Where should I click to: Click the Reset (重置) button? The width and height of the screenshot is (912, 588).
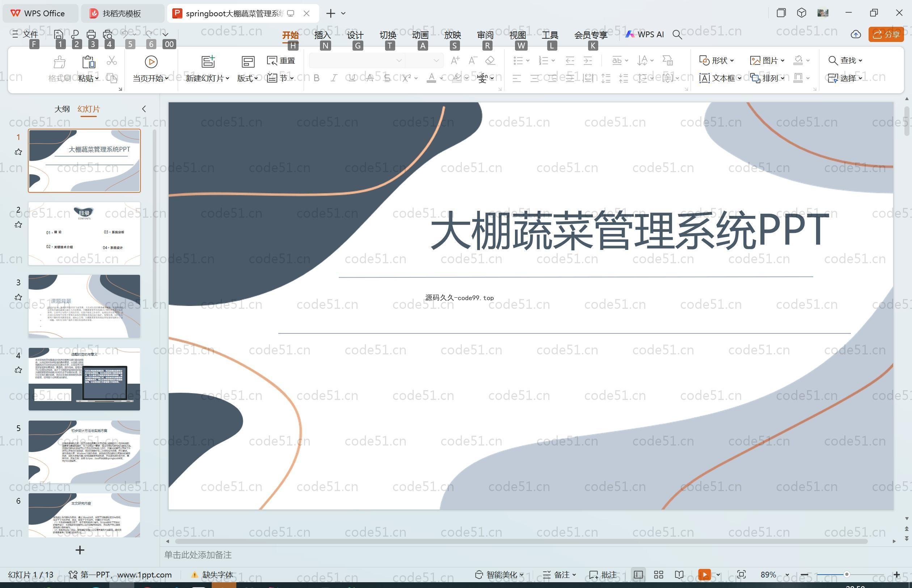point(281,60)
